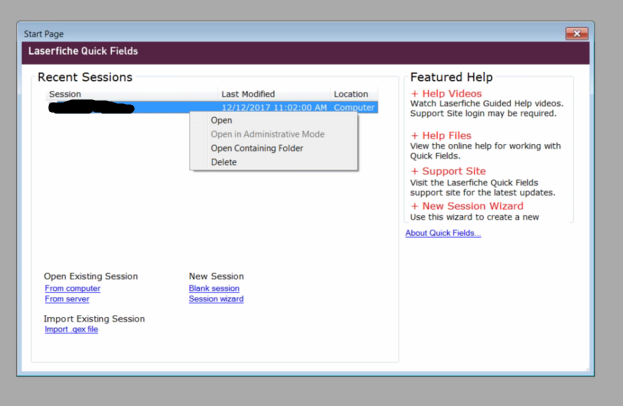Click the plus icon beside Support Site

pyautogui.click(x=414, y=171)
